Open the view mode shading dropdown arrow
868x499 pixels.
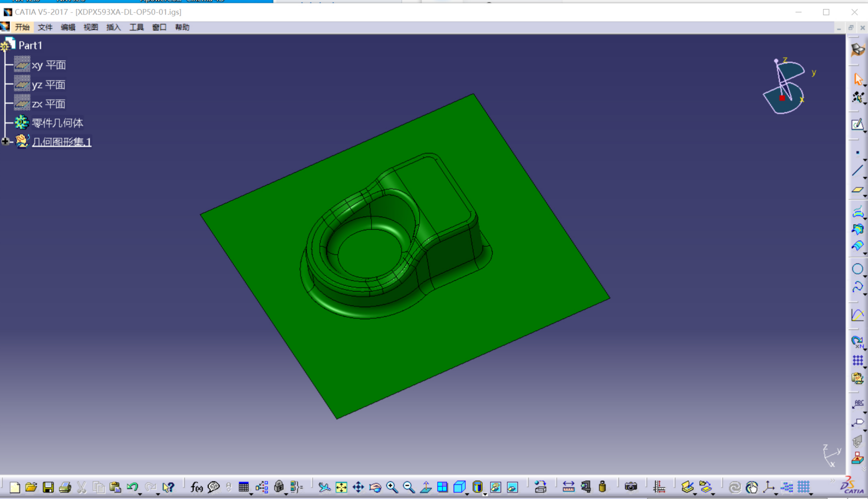pyautogui.click(x=485, y=494)
